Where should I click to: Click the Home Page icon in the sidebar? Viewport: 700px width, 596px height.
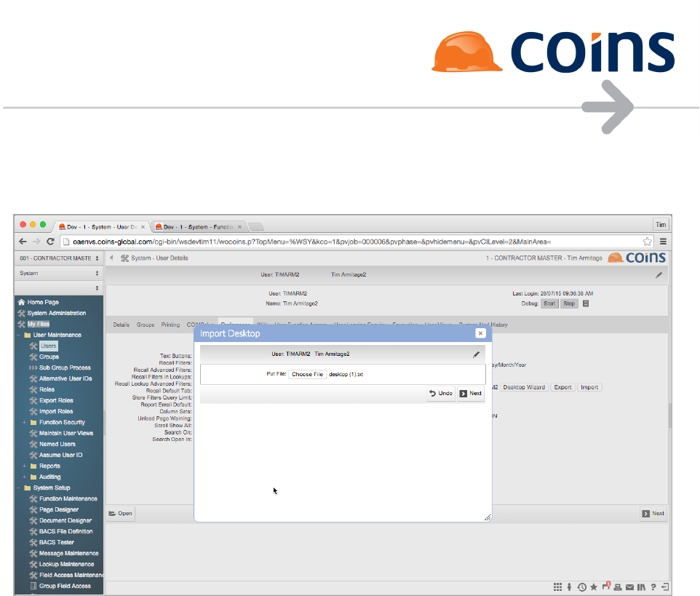point(21,302)
